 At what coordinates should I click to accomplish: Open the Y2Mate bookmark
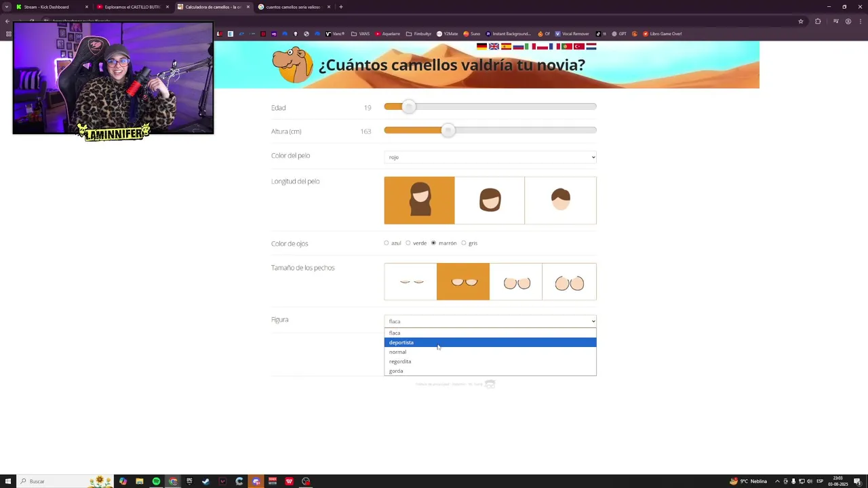coord(448,34)
